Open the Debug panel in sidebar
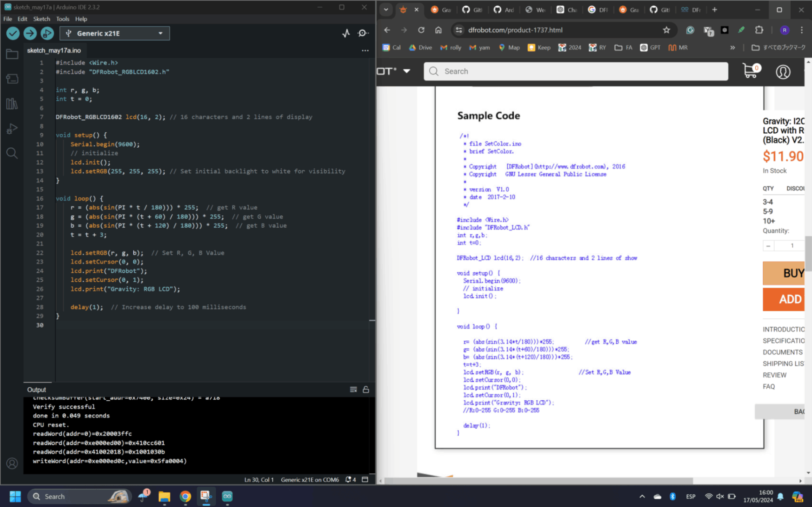 [x=12, y=128]
